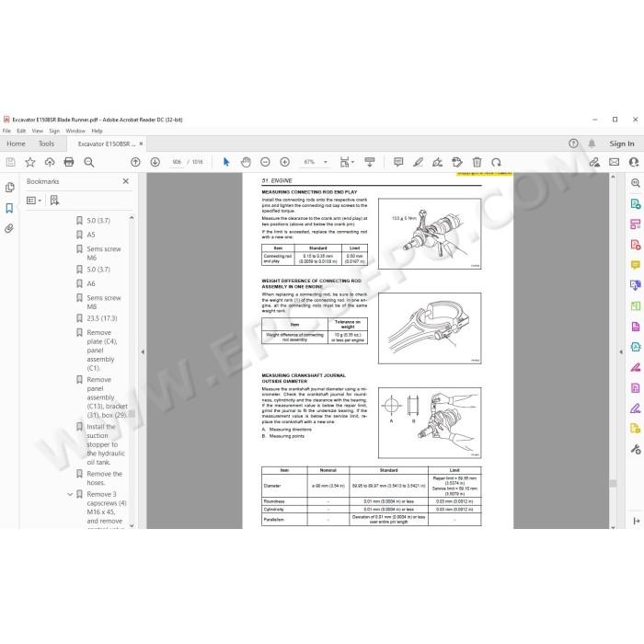
Task: Open zoom percentage dropdown
Action: (326, 162)
